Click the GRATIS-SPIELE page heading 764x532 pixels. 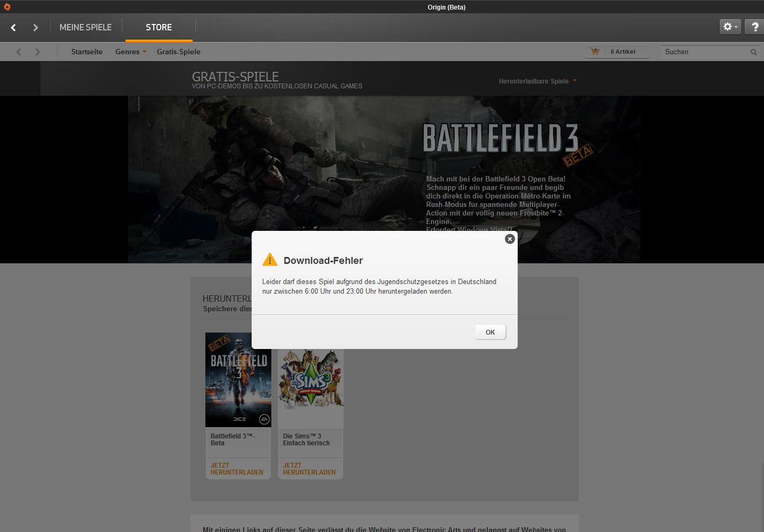pyautogui.click(x=235, y=76)
